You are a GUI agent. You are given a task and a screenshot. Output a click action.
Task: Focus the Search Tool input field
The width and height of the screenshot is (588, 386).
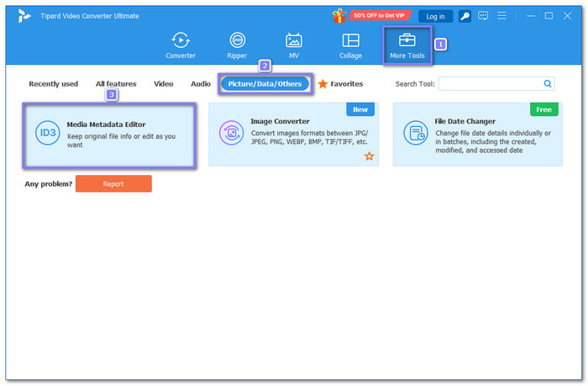point(496,83)
